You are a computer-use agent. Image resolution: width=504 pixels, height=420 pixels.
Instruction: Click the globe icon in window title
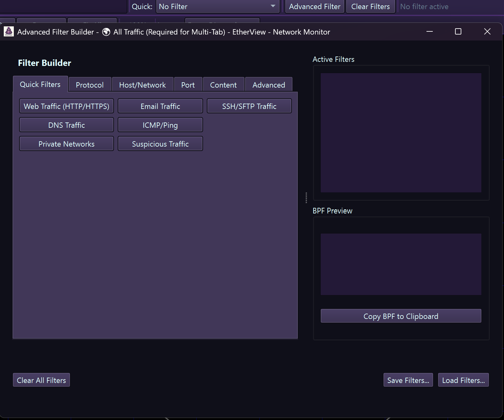pyautogui.click(x=106, y=32)
